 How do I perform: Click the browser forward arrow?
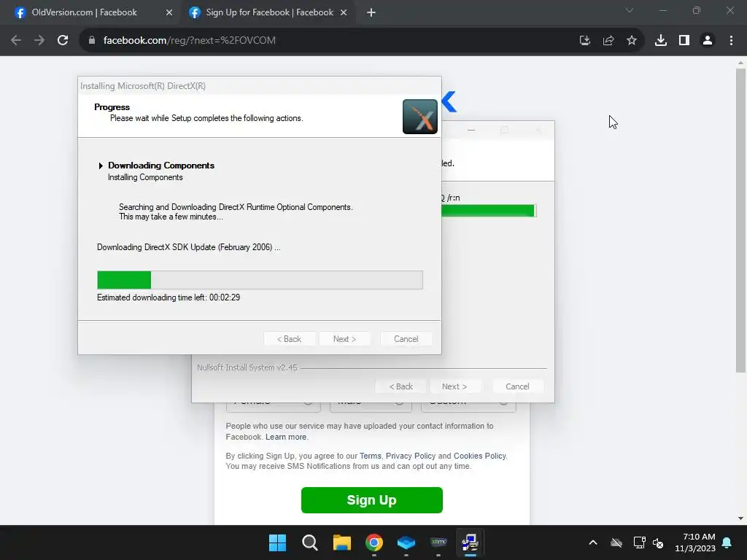point(39,41)
